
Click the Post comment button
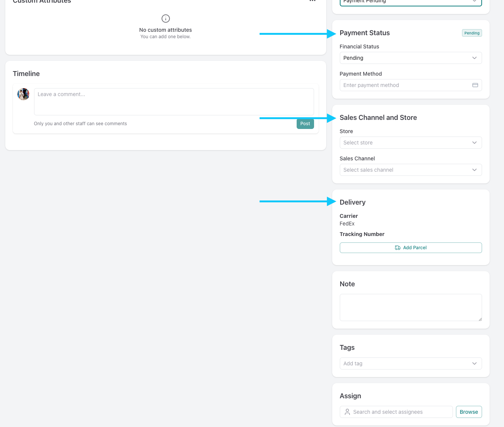305,124
